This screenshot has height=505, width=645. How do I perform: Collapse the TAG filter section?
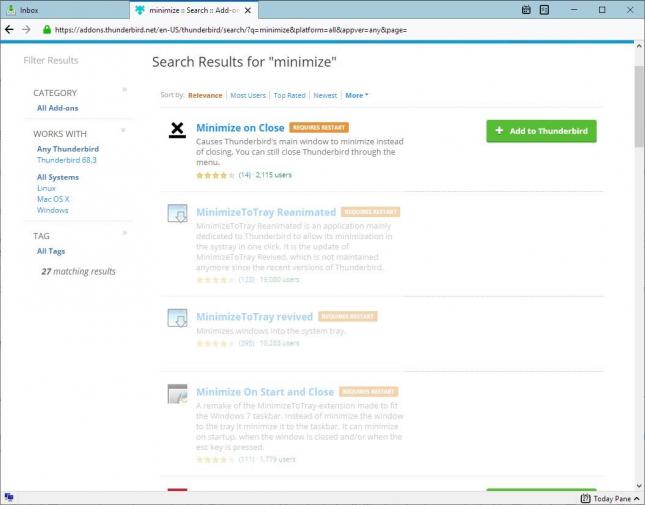124,233
